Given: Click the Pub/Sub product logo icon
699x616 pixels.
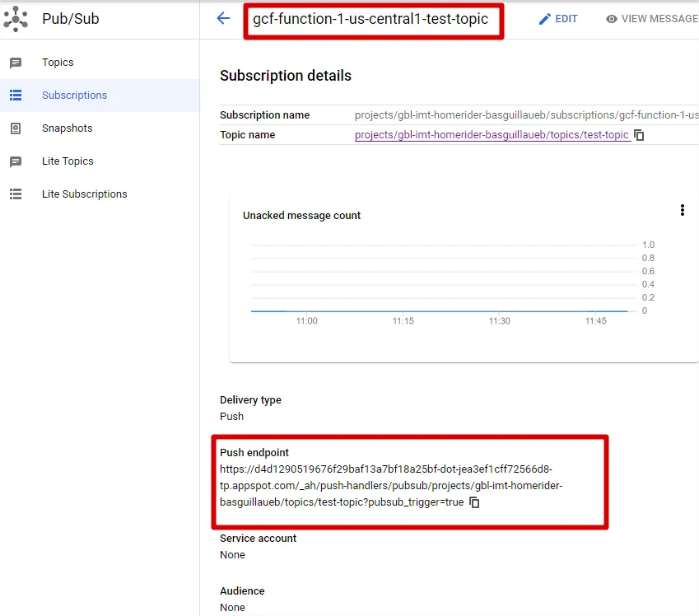Looking at the screenshot, I should 16,19.
